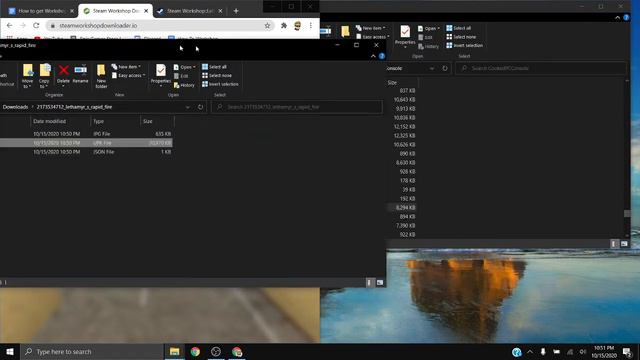The height and width of the screenshot is (360, 640).
Task: Click History in the rapid_fire folder ribbon
Action: pos(184,85)
